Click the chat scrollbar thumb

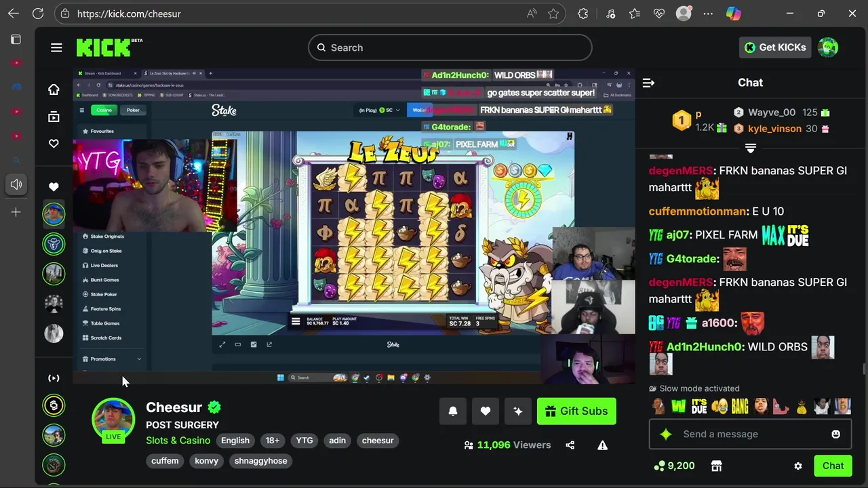pos(863,369)
